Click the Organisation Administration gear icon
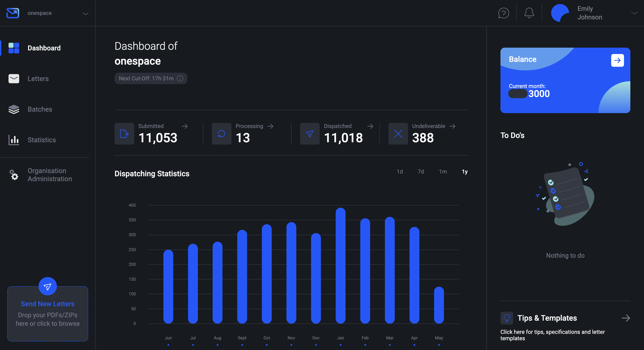Screen dimensions: 644x350 pos(13,175)
